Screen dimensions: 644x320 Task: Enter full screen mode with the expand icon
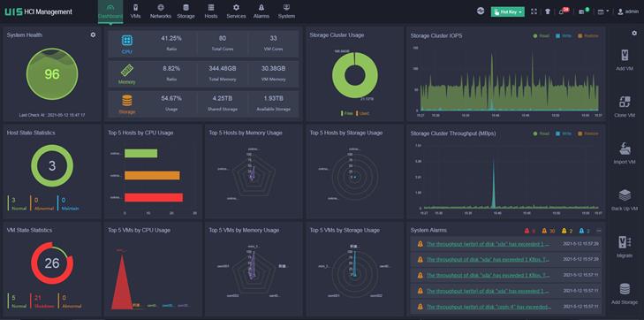pyautogui.click(x=534, y=11)
